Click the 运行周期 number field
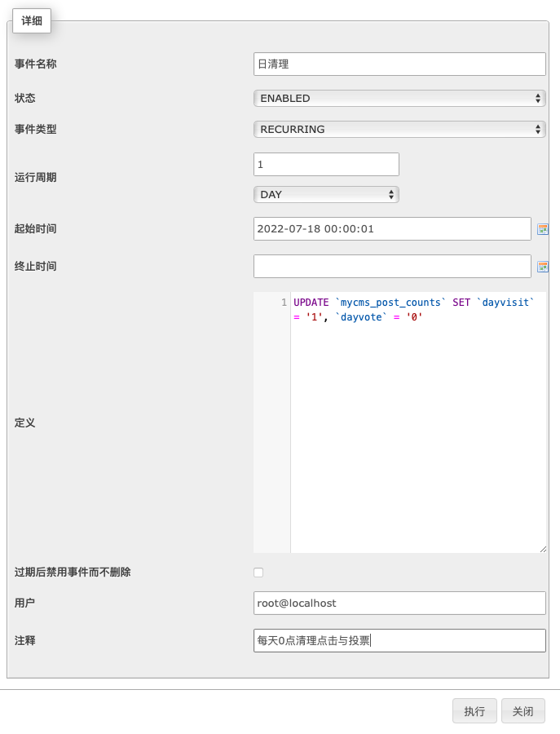Viewport: 560px width, 734px height. [326, 164]
